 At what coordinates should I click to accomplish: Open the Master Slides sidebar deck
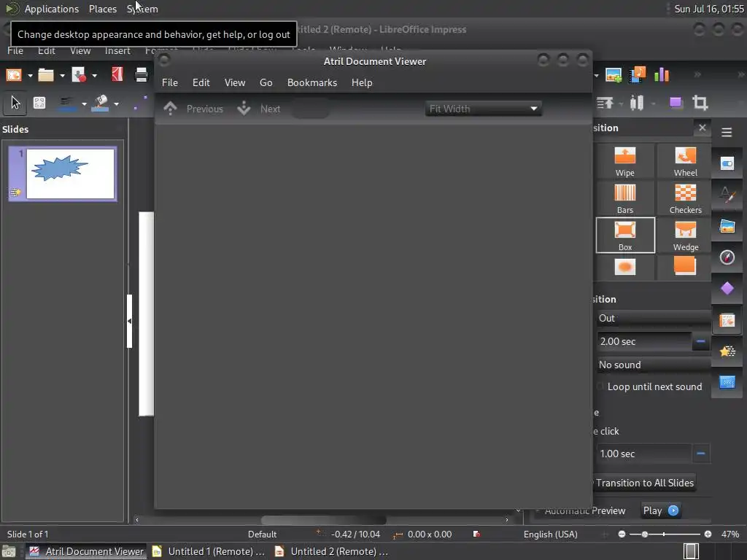click(x=727, y=382)
